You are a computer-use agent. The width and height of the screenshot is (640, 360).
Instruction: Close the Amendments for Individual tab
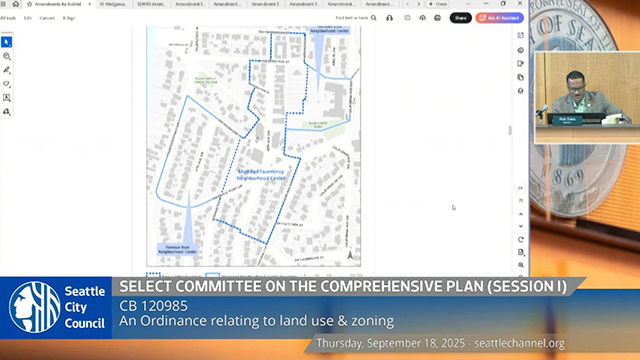click(x=90, y=4)
